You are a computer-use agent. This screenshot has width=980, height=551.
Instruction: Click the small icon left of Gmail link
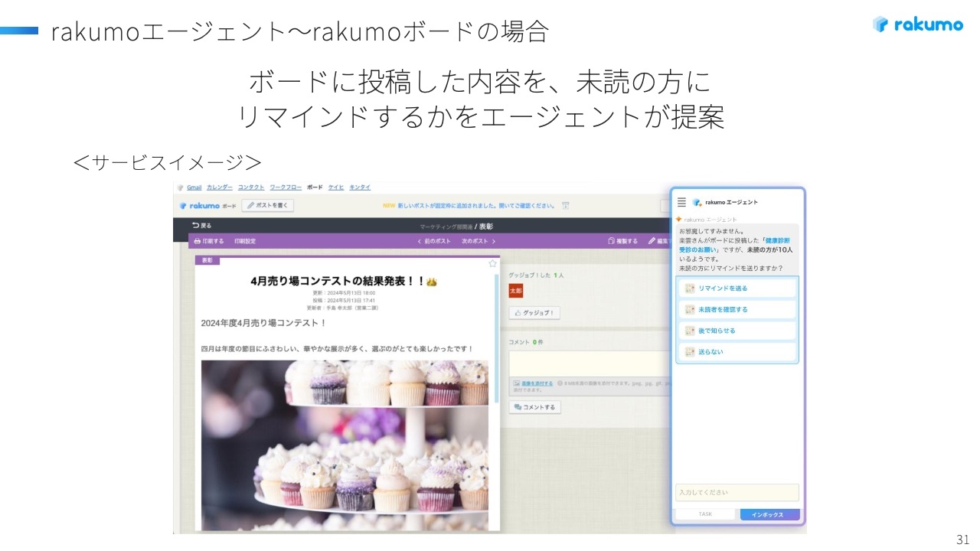point(181,187)
